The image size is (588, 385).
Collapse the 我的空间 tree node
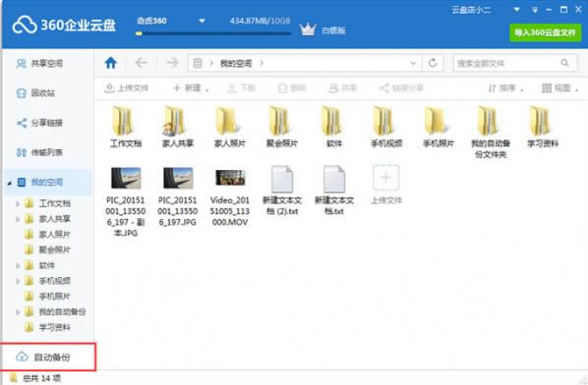[10, 183]
